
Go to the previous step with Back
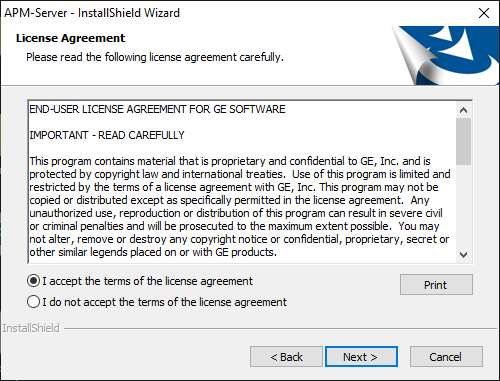(x=286, y=357)
